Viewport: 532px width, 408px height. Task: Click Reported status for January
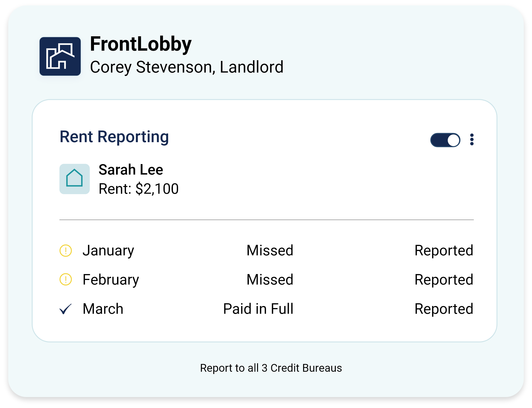pyautogui.click(x=444, y=251)
